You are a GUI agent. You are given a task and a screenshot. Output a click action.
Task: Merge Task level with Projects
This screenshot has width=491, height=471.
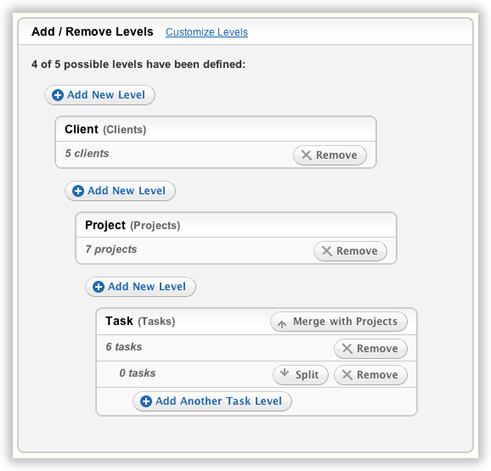[x=339, y=322]
